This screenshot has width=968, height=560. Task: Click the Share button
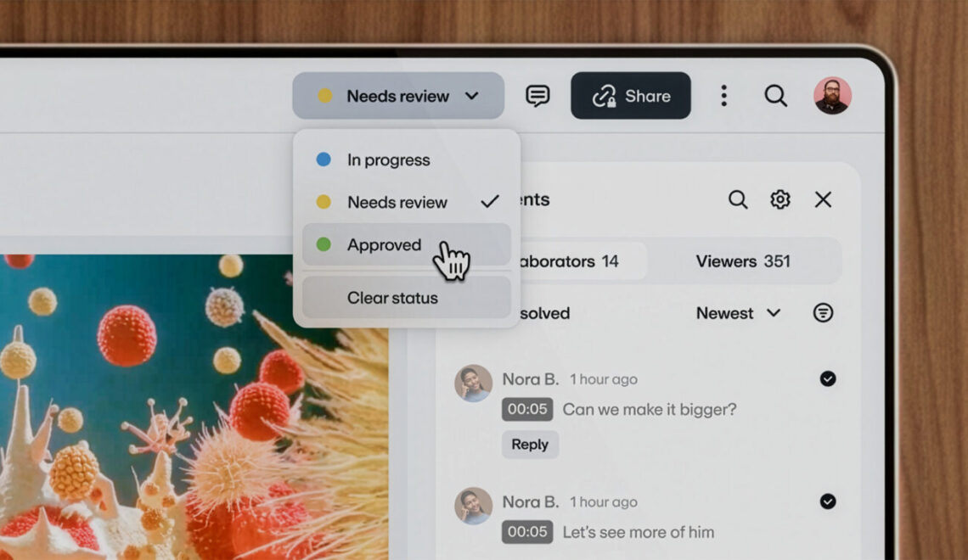point(631,96)
